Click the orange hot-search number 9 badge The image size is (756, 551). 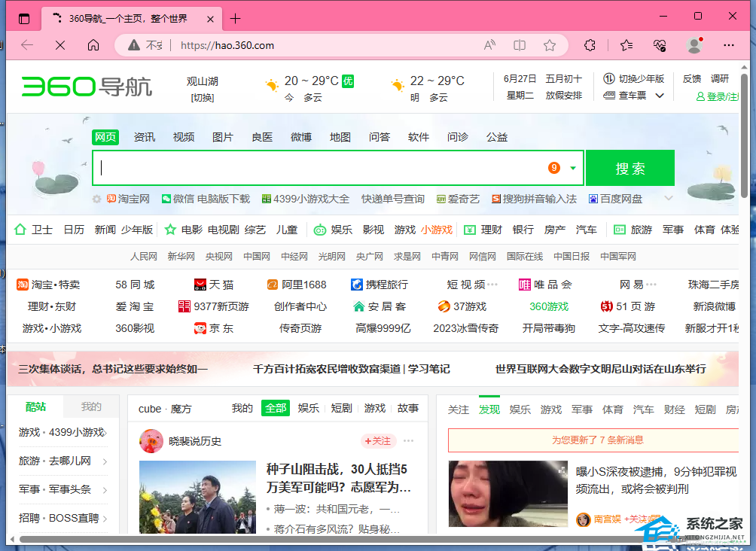[x=554, y=168]
